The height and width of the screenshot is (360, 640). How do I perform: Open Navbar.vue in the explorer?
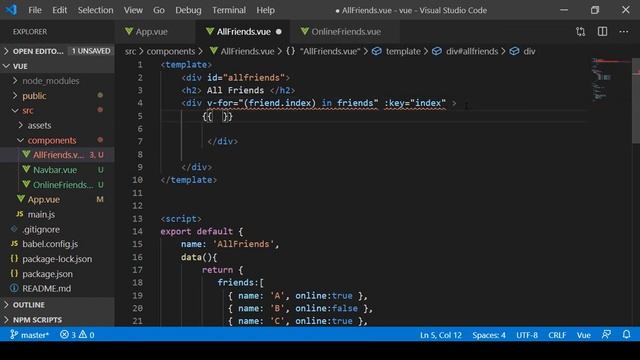click(57, 170)
